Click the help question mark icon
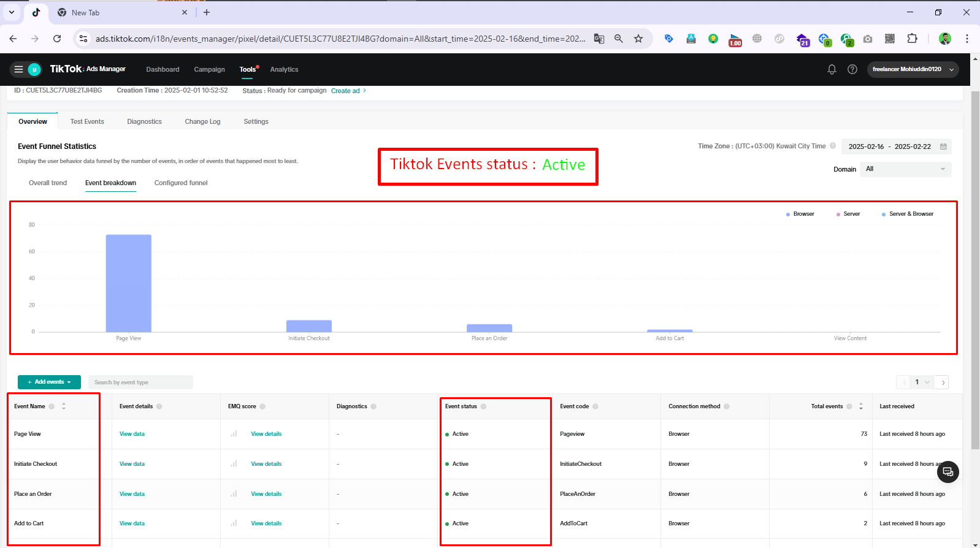This screenshot has height=548, width=980. (x=852, y=69)
